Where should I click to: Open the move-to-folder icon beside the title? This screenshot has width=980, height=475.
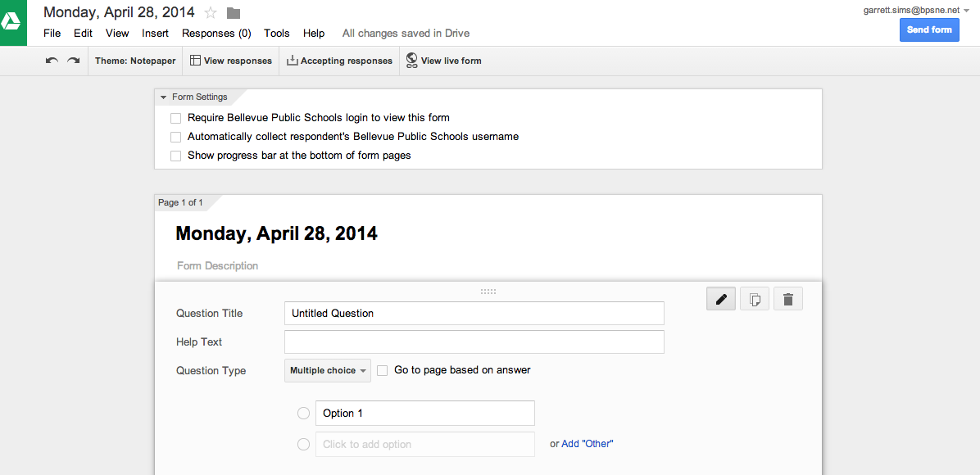234,13
